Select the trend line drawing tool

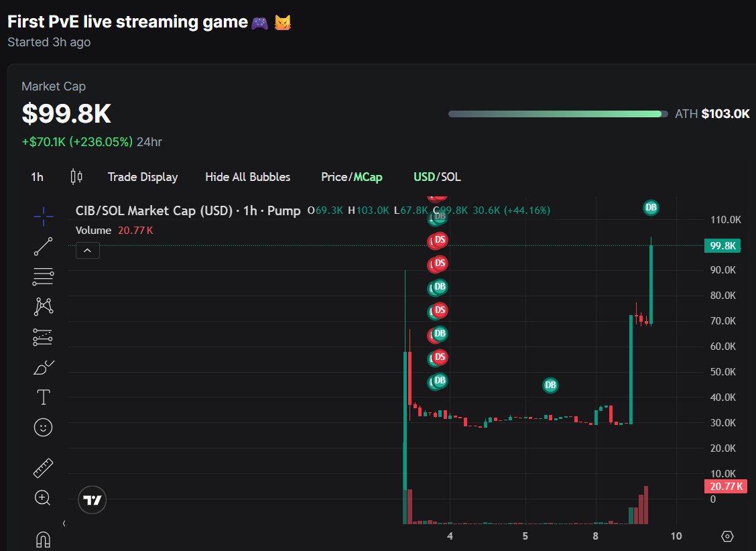tap(43, 246)
